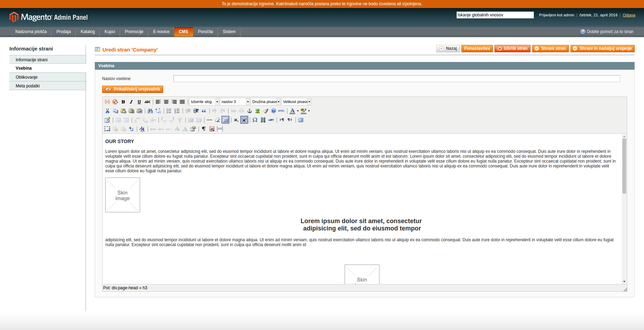Insert numbered list
The width and height of the screenshot is (644, 330).
click(177, 111)
